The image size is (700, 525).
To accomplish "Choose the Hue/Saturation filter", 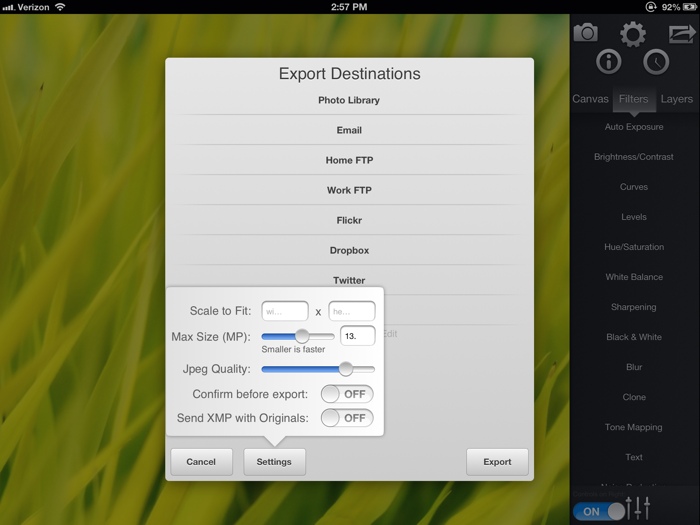I will tap(634, 247).
